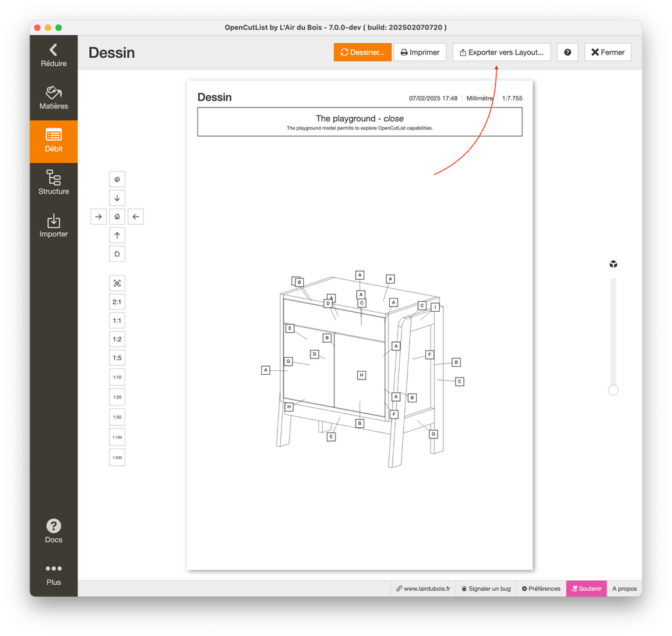This screenshot has height=636, width=672.
Task: Close the drawing with the Fermer button
Action: pos(608,53)
